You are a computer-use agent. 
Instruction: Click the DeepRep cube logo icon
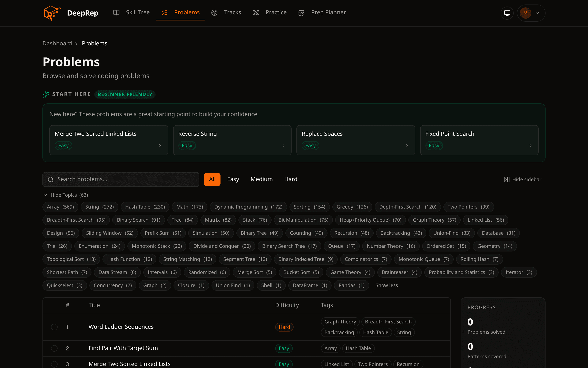coord(52,13)
